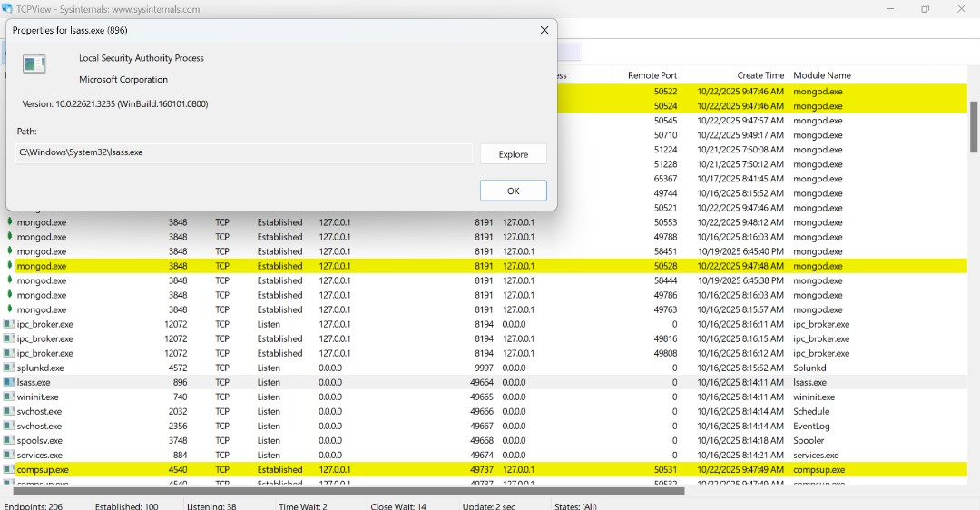Screen dimensions: 980x510
Task: Click Microsoft Corporation label in dialog
Action: pos(123,79)
